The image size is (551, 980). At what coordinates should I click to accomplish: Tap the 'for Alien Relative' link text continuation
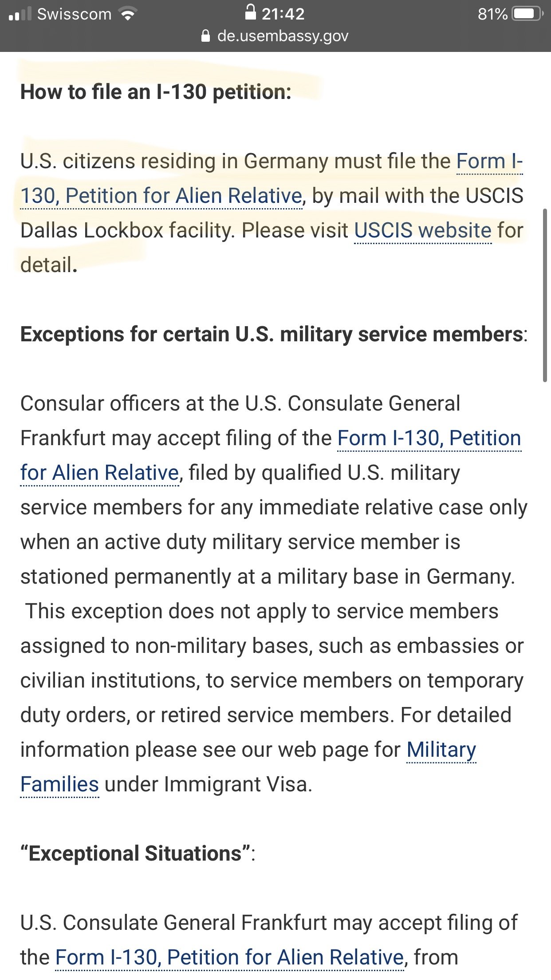100,473
